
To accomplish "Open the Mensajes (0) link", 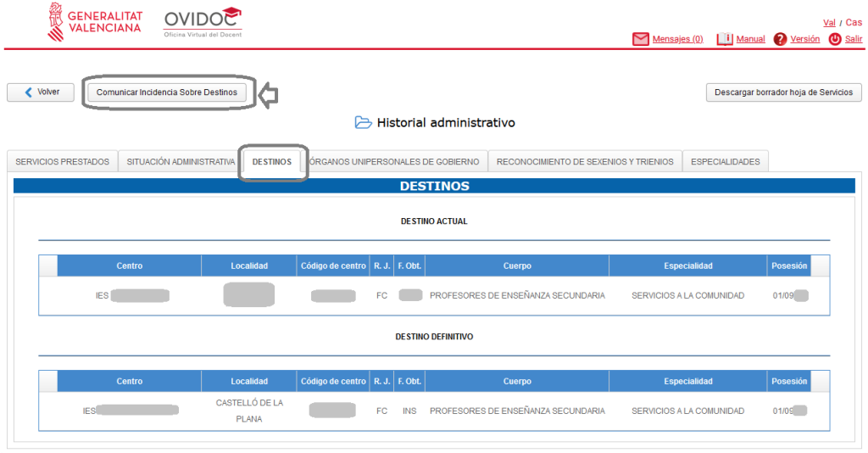I will (677, 39).
